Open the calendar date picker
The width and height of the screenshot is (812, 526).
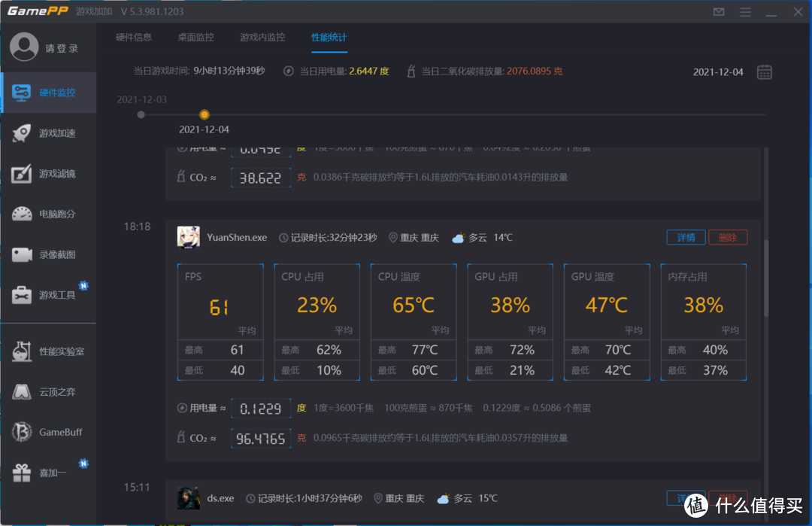click(x=765, y=71)
